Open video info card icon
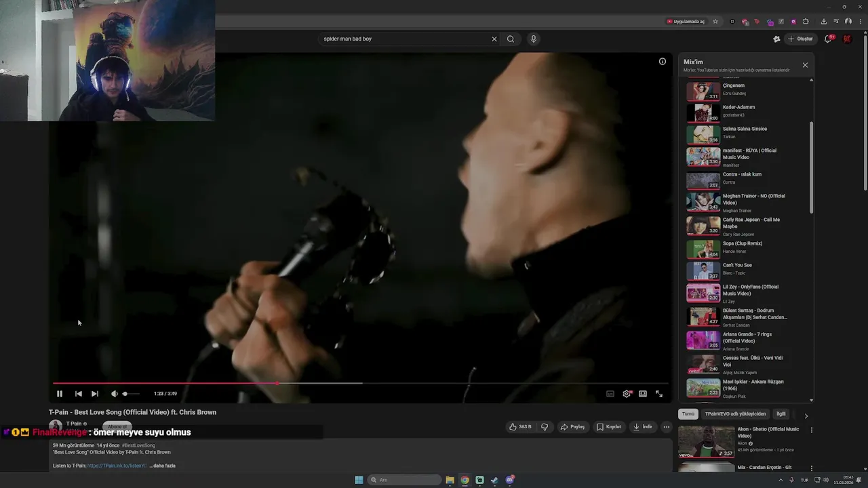This screenshot has width=868, height=488. [663, 62]
